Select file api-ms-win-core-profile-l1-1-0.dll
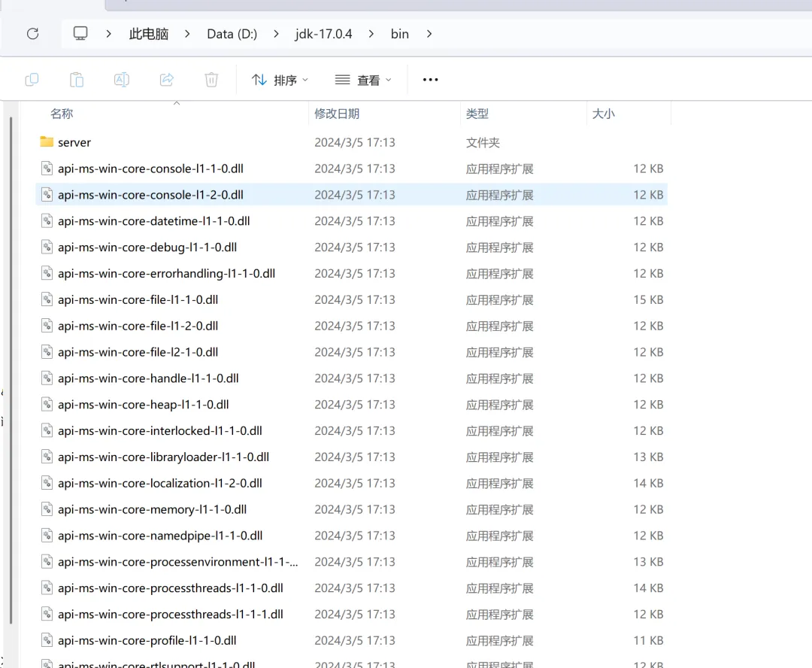812x668 pixels. [147, 640]
